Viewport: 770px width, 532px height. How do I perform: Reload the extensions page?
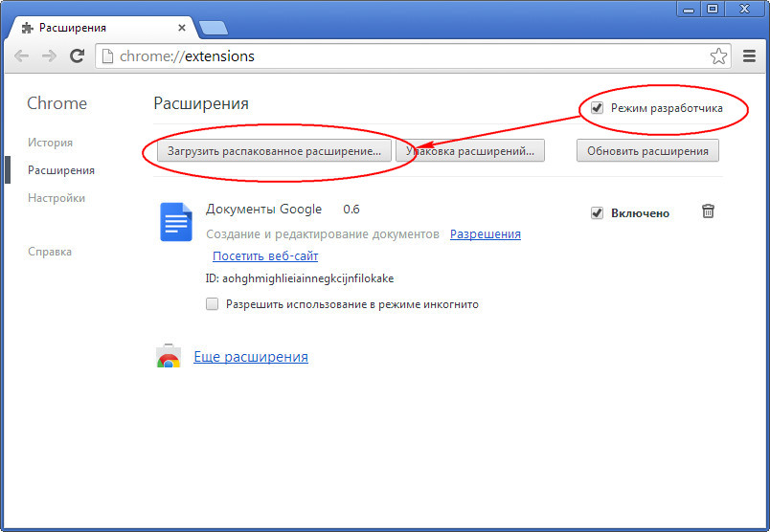point(78,55)
